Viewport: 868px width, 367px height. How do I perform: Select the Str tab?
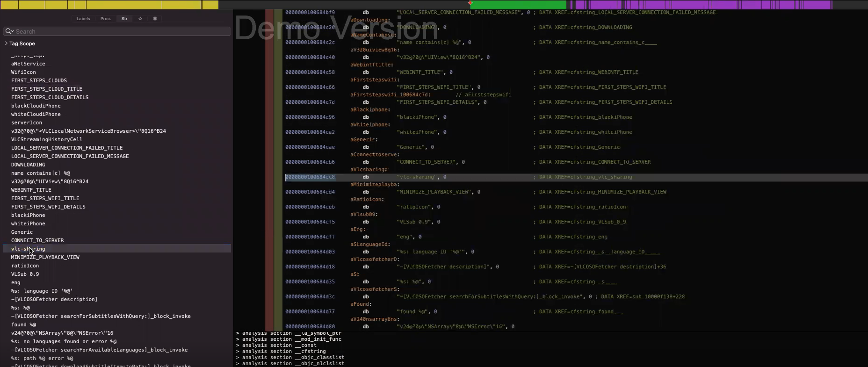(x=124, y=19)
